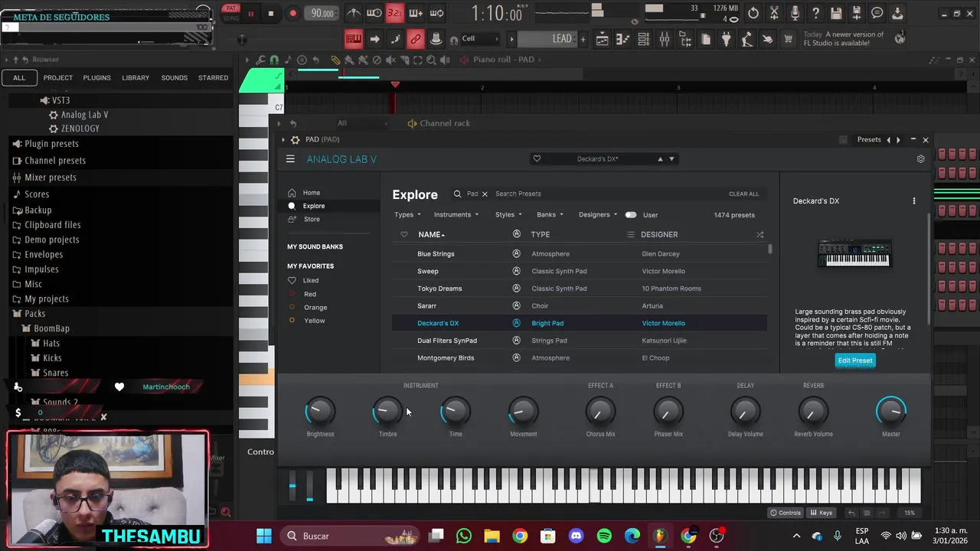Expand the Instruments filter dropdown

[x=456, y=215]
